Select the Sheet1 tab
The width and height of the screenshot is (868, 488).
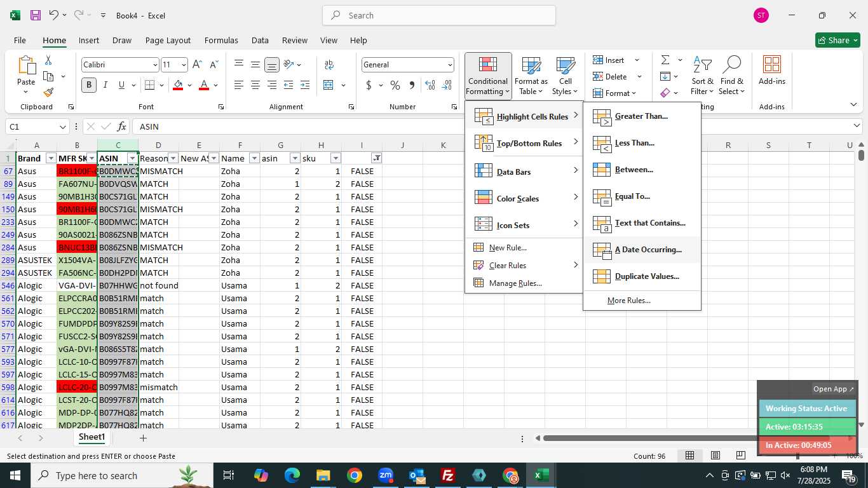(x=92, y=437)
